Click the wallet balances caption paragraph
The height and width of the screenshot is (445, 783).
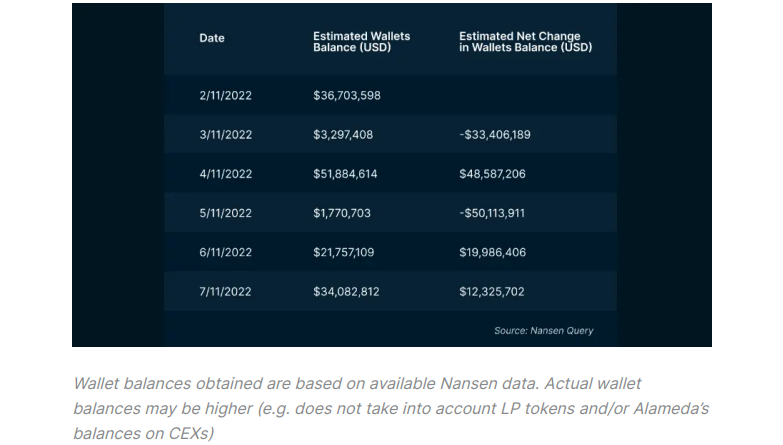pos(392,409)
